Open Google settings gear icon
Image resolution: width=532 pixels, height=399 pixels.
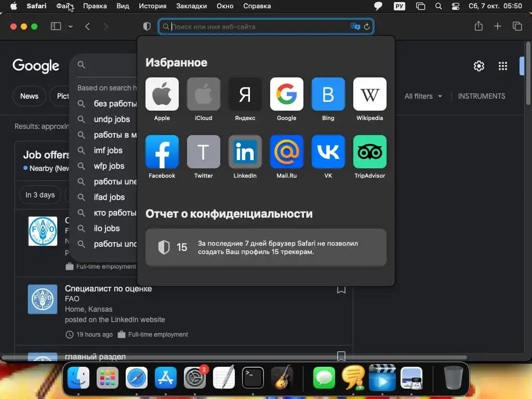[478, 66]
